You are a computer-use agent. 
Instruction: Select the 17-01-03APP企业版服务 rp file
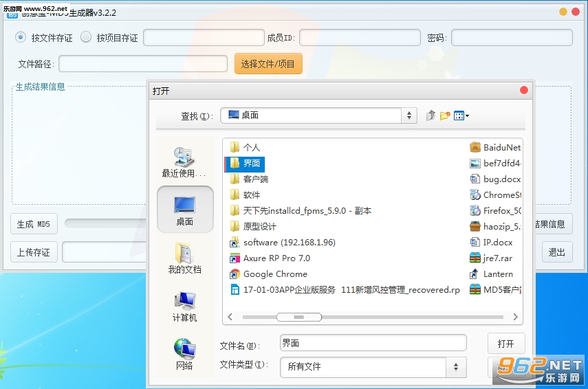tap(345, 290)
